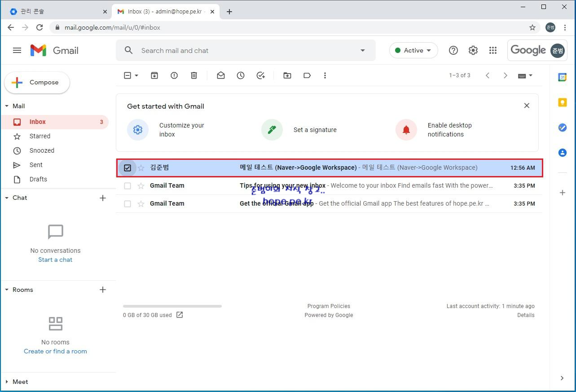Open the Google apps grid icon
This screenshot has width=576, height=392.
click(x=493, y=50)
